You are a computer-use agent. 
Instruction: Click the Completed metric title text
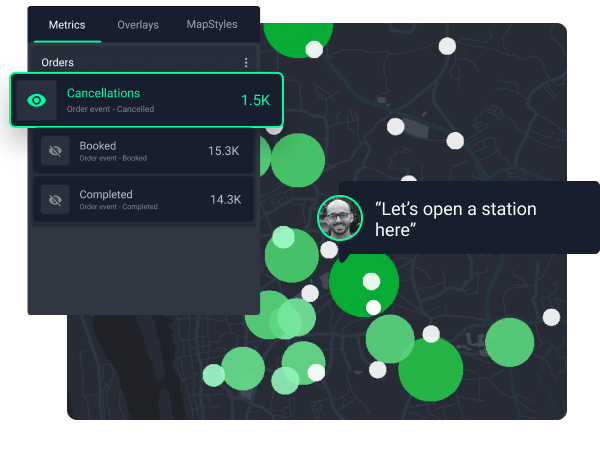pyautogui.click(x=105, y=194)
